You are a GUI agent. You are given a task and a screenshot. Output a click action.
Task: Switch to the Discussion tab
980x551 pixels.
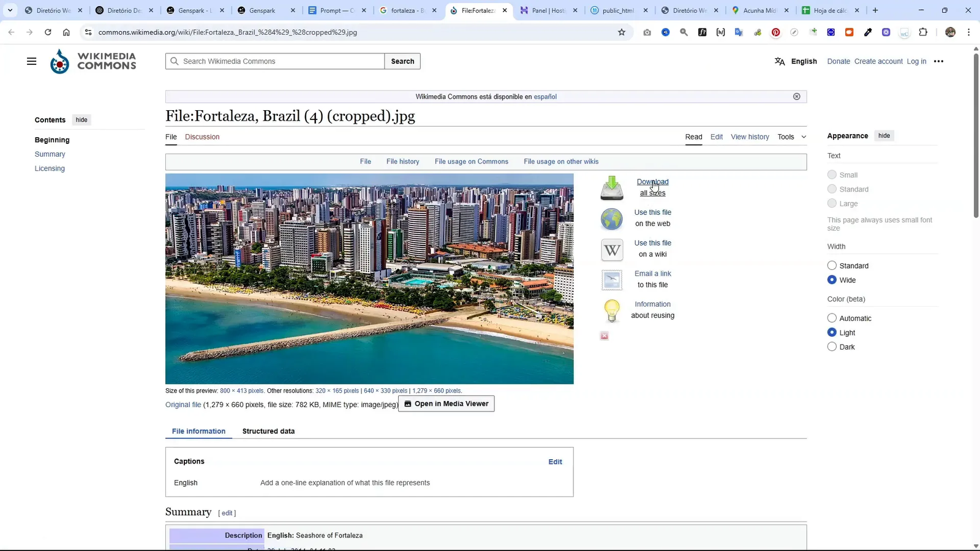(202, 137)
